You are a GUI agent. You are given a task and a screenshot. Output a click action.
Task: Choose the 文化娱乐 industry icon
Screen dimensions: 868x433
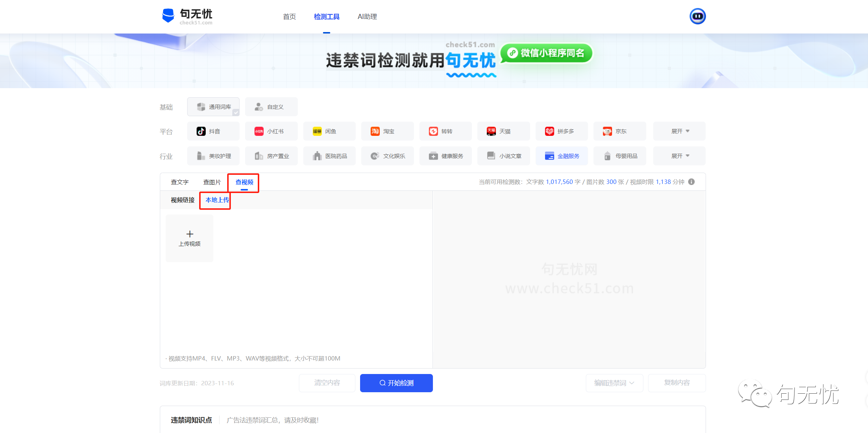pos(375,156)
